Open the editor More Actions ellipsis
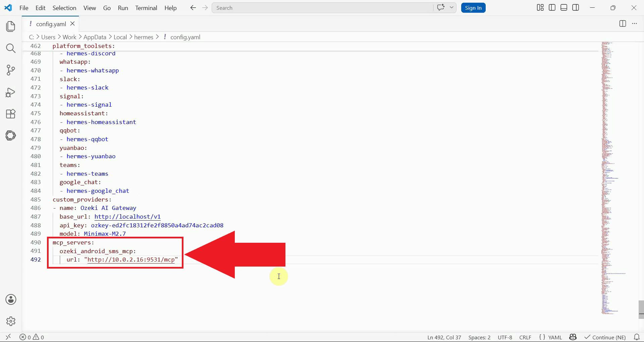Viewport: 644px width, 342px height. tap(634, 23)
